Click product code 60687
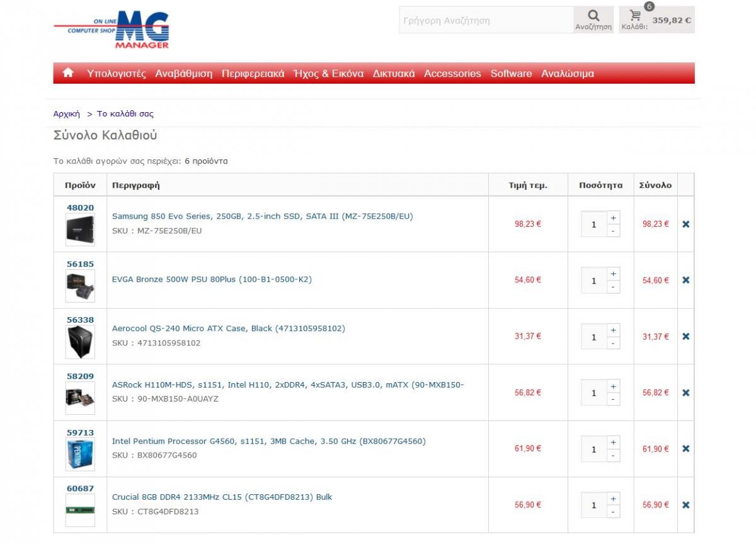This screenshot has height=544, width=756. pyautogui.click(x=80, y=489)
